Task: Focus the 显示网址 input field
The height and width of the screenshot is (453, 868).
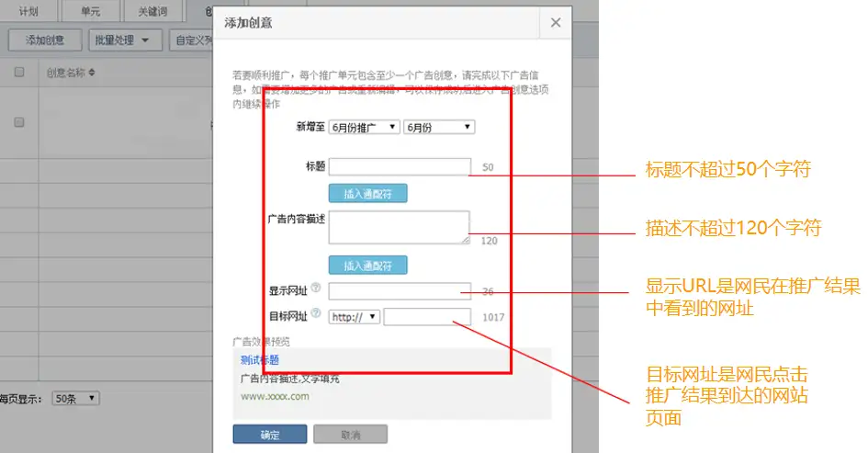Action: 400,290
